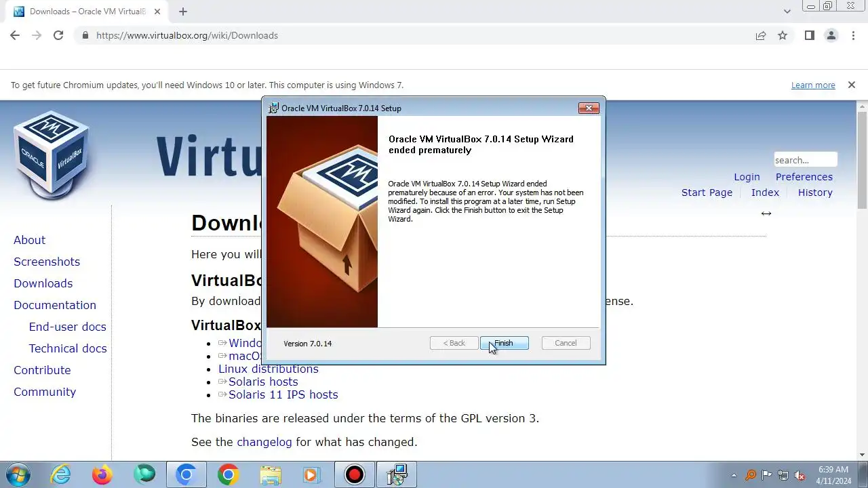Open the Linux distributions link

point(268,369)
